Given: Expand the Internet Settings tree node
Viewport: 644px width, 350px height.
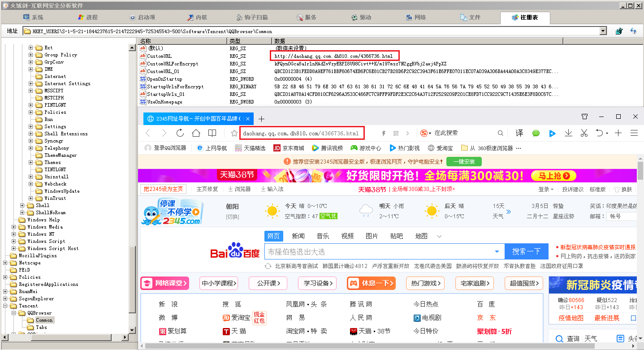Looking at the screenshot, I should click(x=31, y=83).
